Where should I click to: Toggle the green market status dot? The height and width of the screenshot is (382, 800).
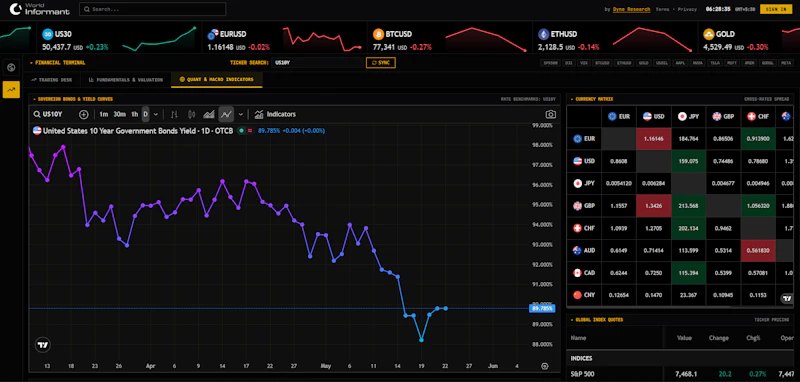pos(241,131)
